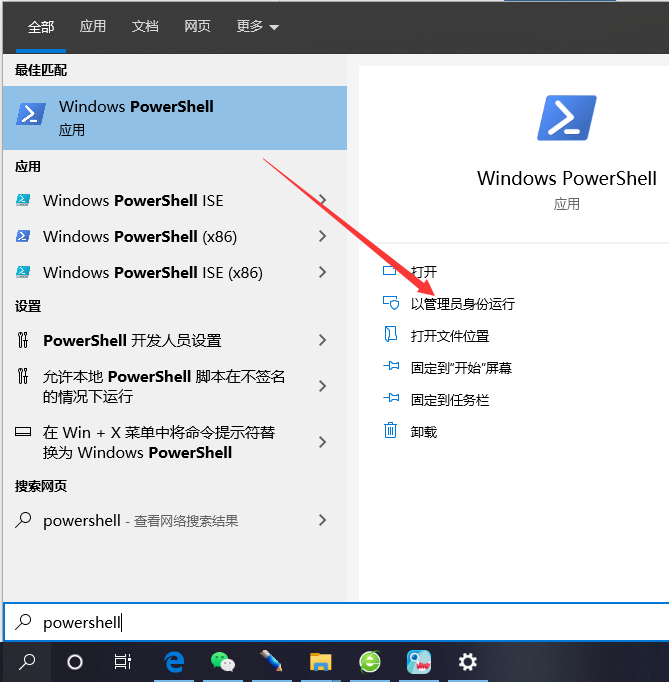This screenshot has height=682, width=669.
Task: Click the 打开 window icon
Action: point(390,271)
